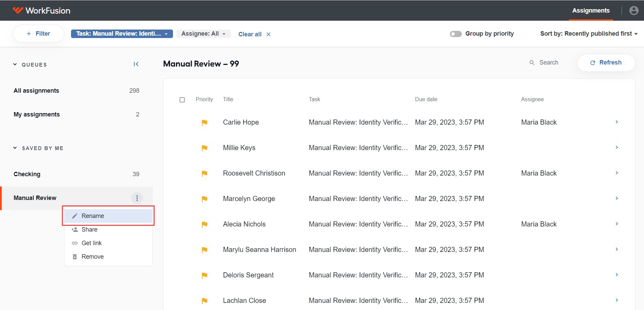
Task: Click the priority flag for Marcelyn George
Action: tap(204, 199)
